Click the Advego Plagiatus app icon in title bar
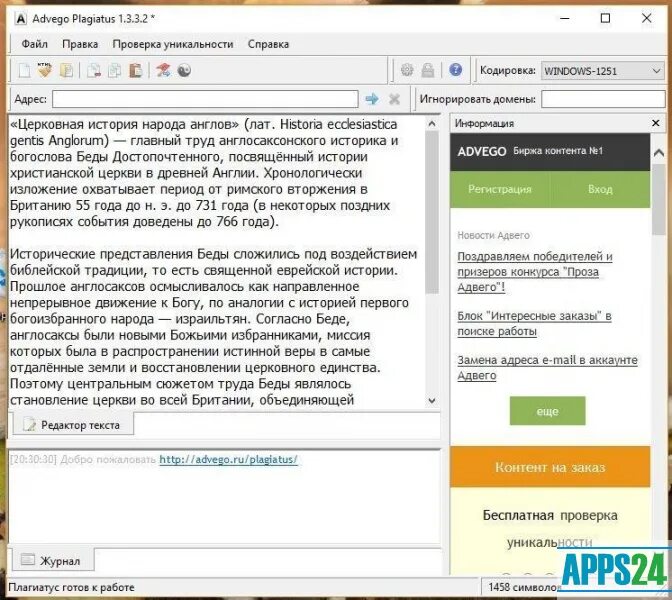Viewport: 672px width, 600px height. tap(21, 19)
